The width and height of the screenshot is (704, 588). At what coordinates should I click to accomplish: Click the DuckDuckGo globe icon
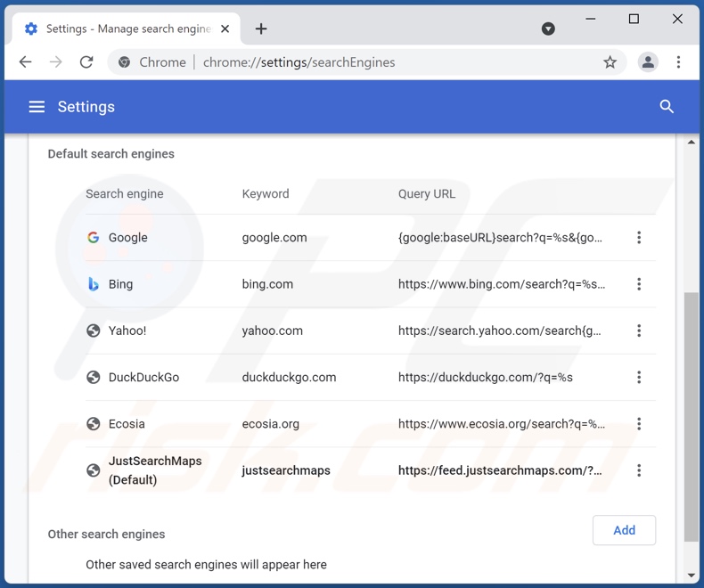93,377
